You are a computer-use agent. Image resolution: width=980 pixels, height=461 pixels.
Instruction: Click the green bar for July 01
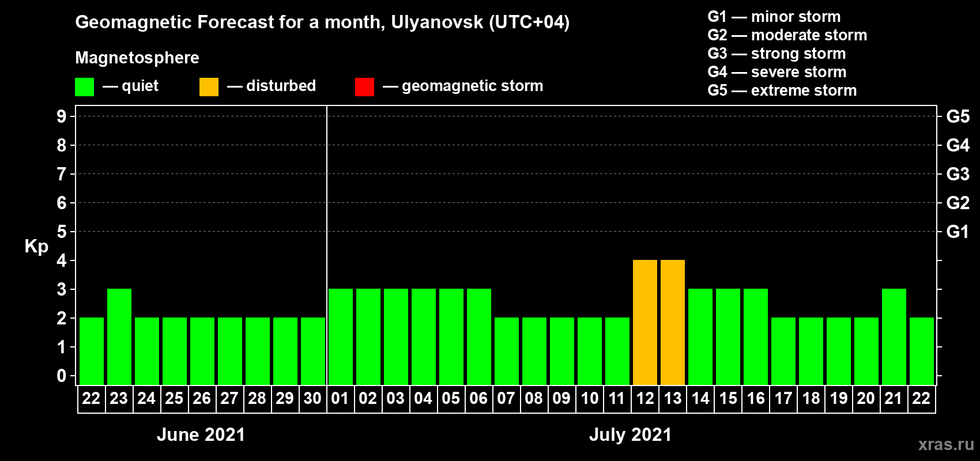coord(341,337)
